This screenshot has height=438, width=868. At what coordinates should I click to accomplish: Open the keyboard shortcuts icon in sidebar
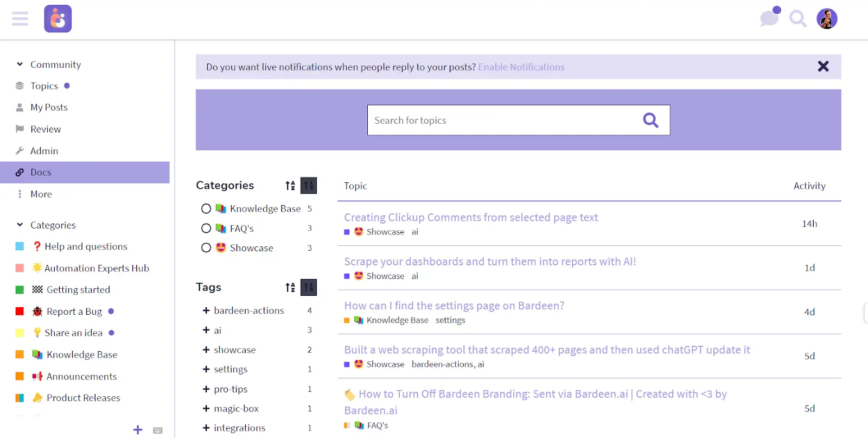coord(158,430)
